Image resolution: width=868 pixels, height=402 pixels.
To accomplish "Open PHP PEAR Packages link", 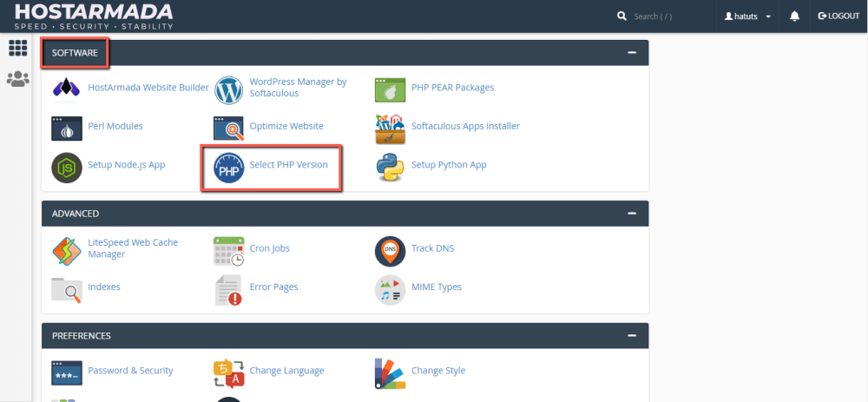I will 453,88.
